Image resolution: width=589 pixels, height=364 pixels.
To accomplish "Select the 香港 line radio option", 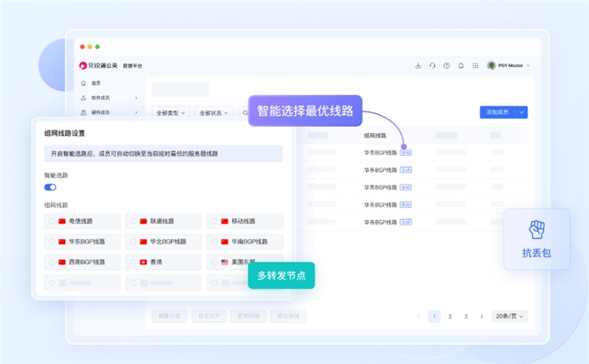I will 133,262.
